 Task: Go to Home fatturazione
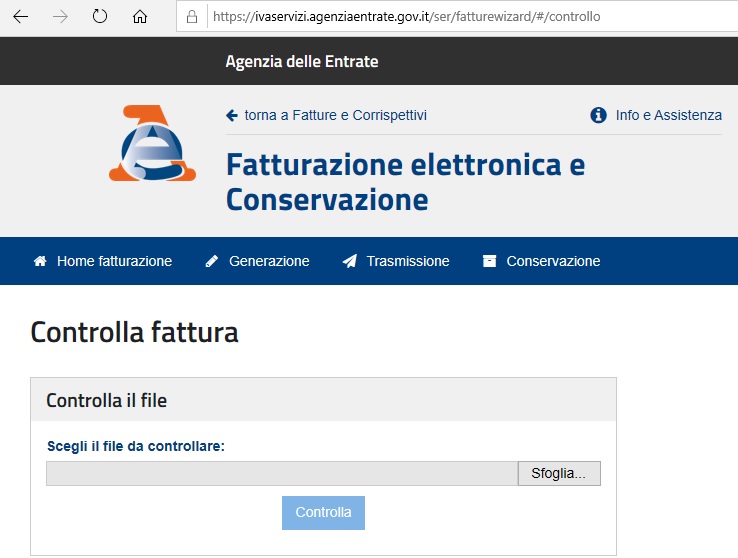114,261
